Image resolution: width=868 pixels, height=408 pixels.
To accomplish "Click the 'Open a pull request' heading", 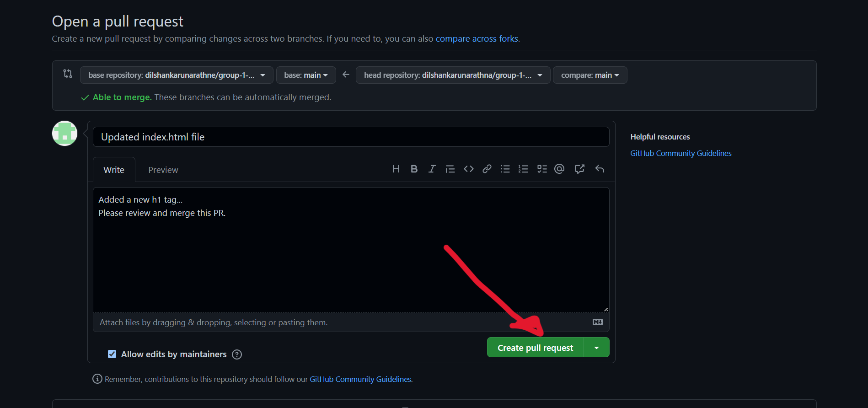I will [118, 21].
